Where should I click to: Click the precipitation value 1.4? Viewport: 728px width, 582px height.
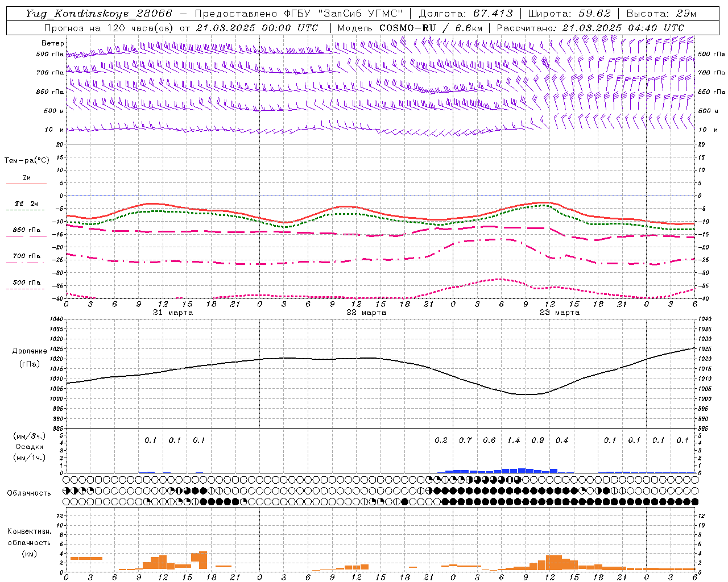[x=514, y=440]
